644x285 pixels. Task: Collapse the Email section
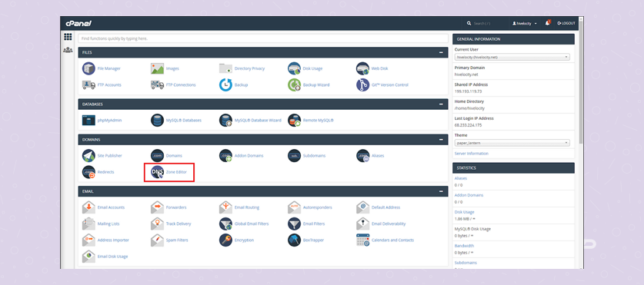[x=441, y=191]
